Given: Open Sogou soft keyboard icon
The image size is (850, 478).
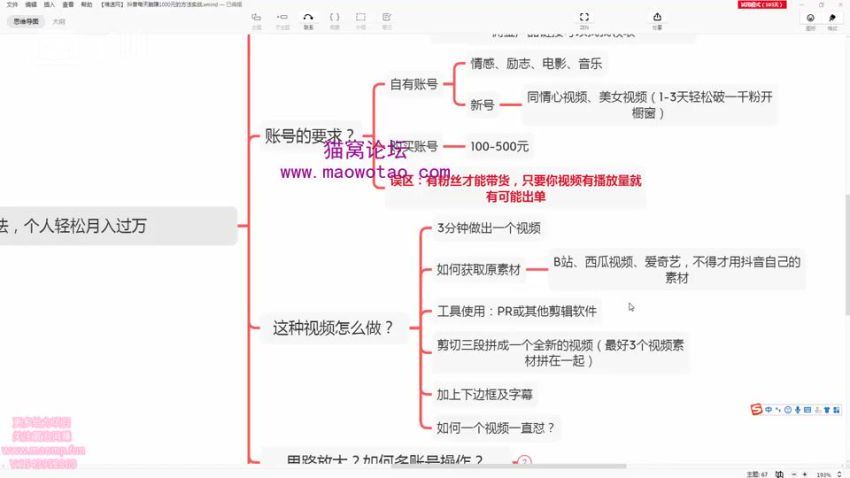Looking at the screenshot, I should [807, 410].
